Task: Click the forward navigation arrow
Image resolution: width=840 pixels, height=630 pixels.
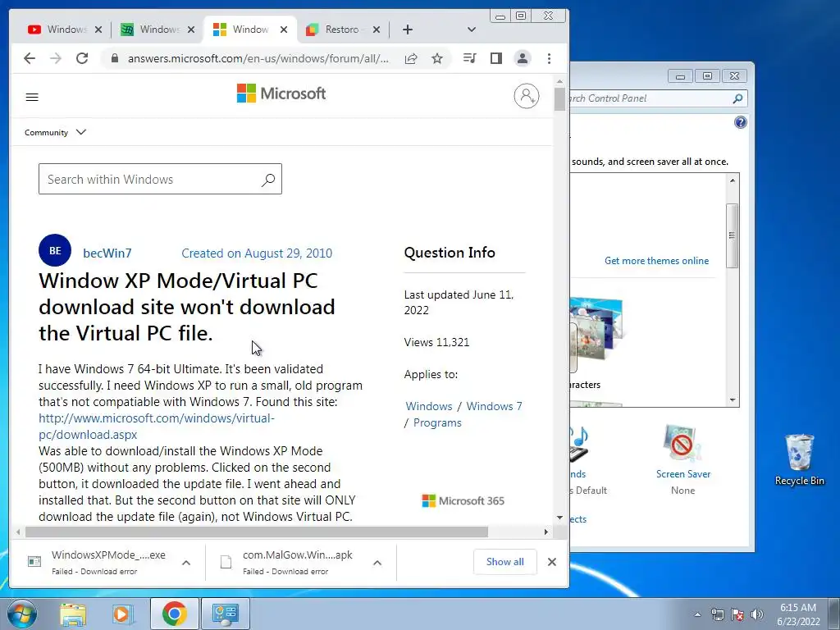Action: coord(56,58)
